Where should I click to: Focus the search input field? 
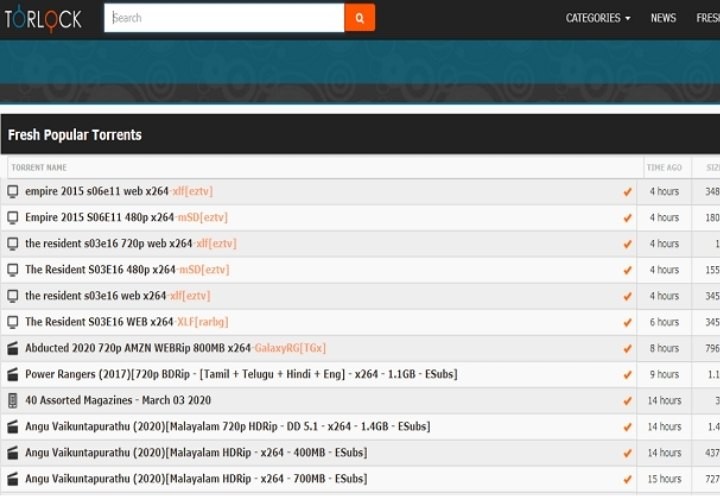pos(225,18)
